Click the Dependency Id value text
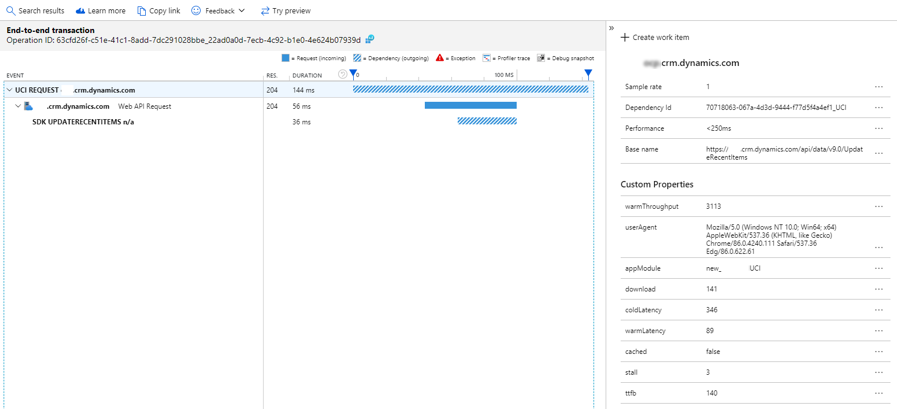This screenshot has width=897, height=409. pyautogui.click(x=776, y=107)
